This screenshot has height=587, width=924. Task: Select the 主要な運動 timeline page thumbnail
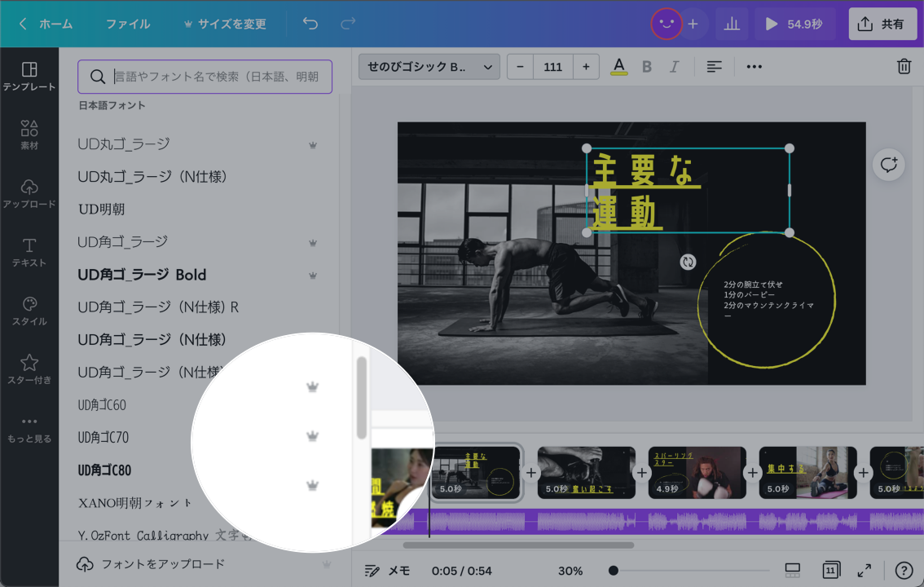476,473
